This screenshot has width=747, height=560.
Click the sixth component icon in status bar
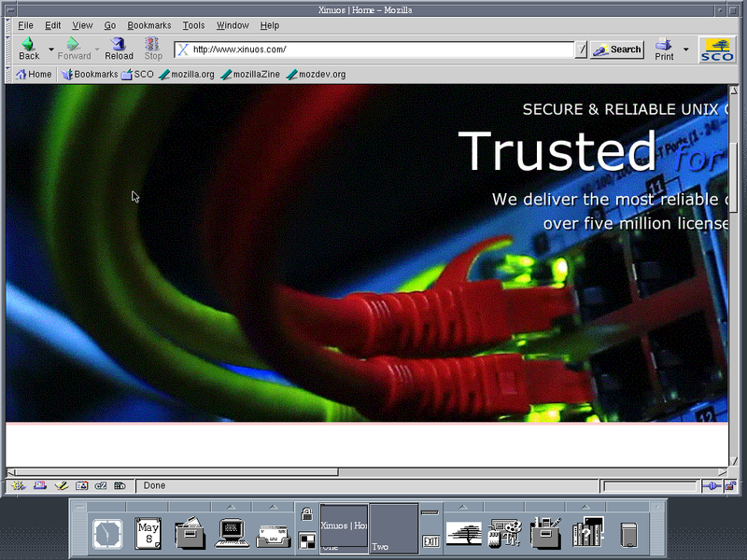[120, 485]
